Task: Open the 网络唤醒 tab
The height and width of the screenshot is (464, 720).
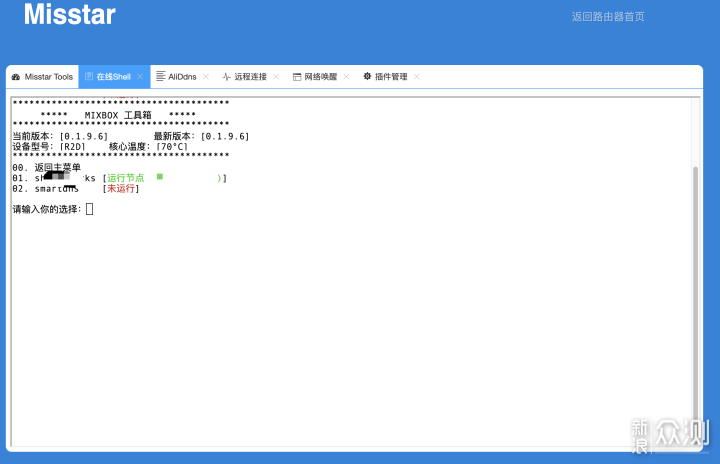Action: 321,77
